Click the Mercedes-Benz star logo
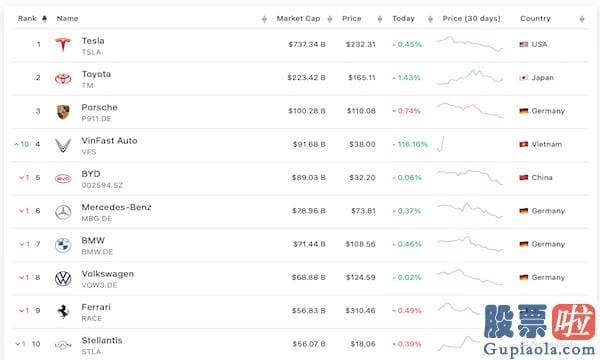 (x=63, y=212)
